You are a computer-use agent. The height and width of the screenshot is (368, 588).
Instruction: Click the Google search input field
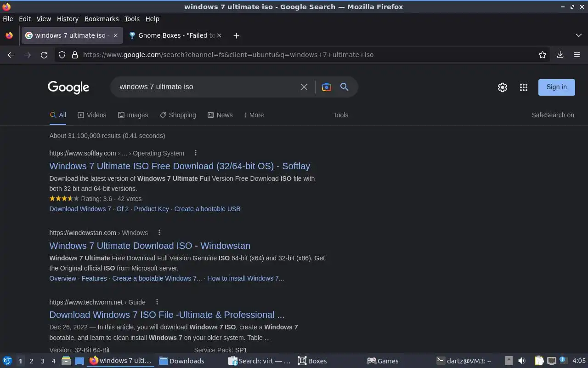[x=207, y=87]
